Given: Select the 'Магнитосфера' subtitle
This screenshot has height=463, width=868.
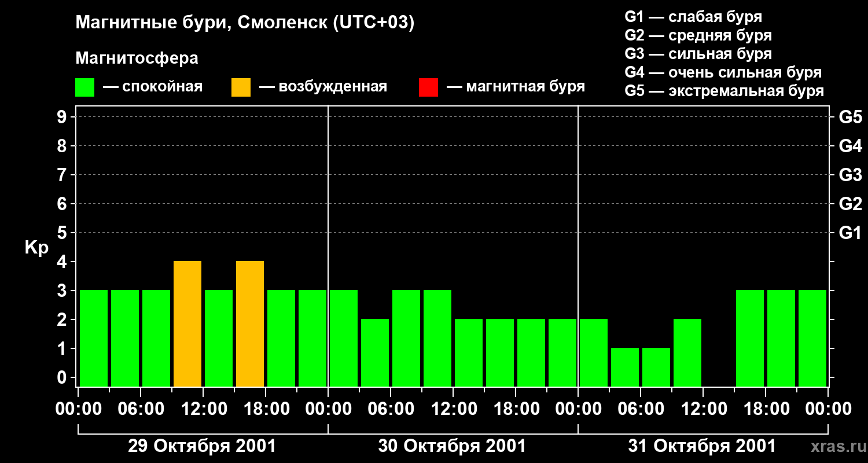Looking at the screenshot, I should pyautogui.click(x=137, y=58).
